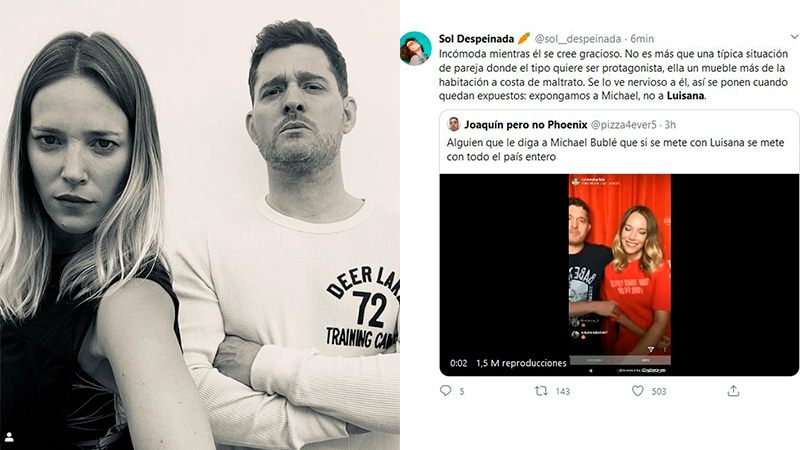
Task: Open the black and white couple photo
Action: pyautogui.click(x=199, y=225)
